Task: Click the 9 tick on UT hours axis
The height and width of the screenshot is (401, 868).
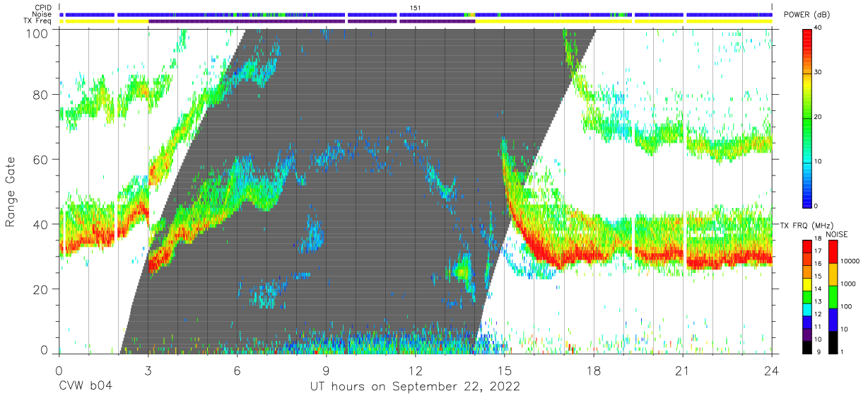Action: point(326,370)
